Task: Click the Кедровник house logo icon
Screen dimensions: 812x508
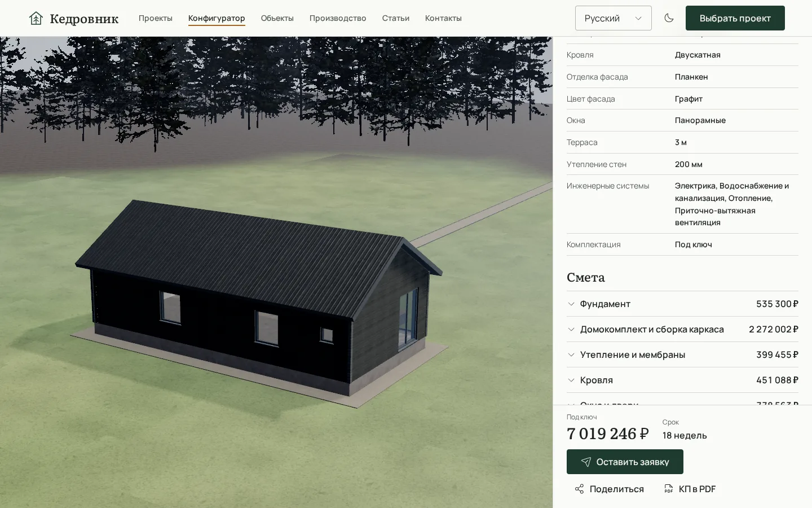Action: point(36,18)
